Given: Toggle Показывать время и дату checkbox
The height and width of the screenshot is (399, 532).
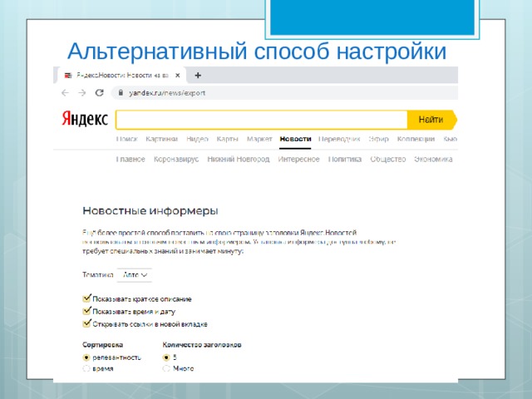Looking at the screenshot, I should (x=86, y=311).
